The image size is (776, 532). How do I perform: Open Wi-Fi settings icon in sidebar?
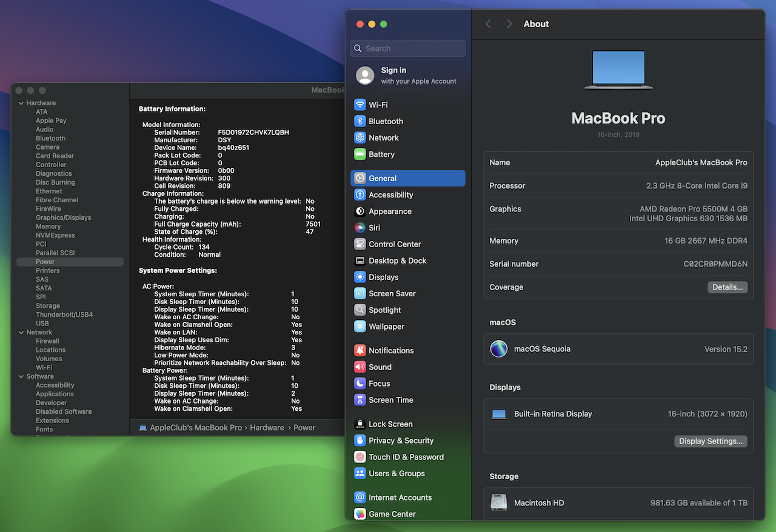(x=360, y=105)
